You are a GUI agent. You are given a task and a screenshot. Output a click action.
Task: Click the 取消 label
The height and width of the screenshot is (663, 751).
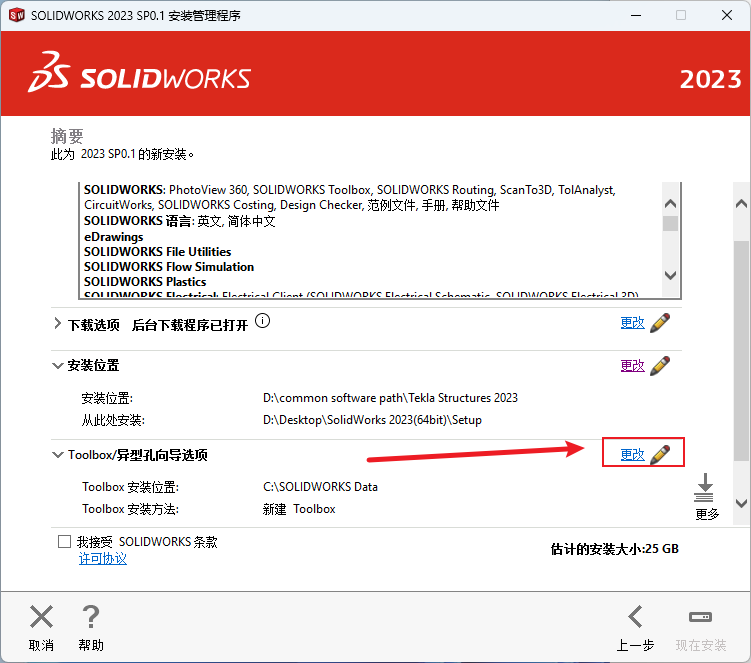click(x=41, y=645)
